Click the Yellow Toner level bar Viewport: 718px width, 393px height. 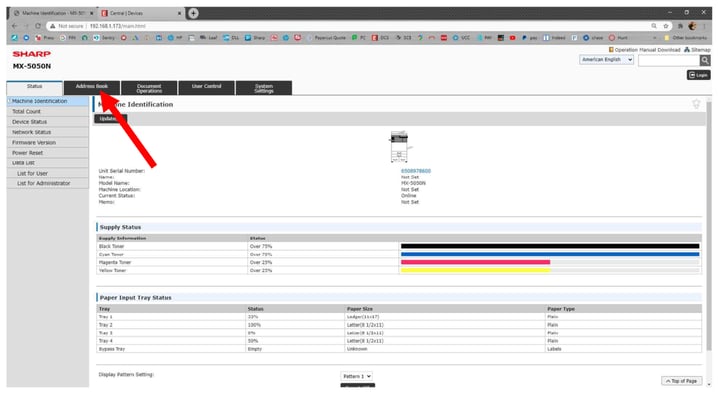[475, 271]
